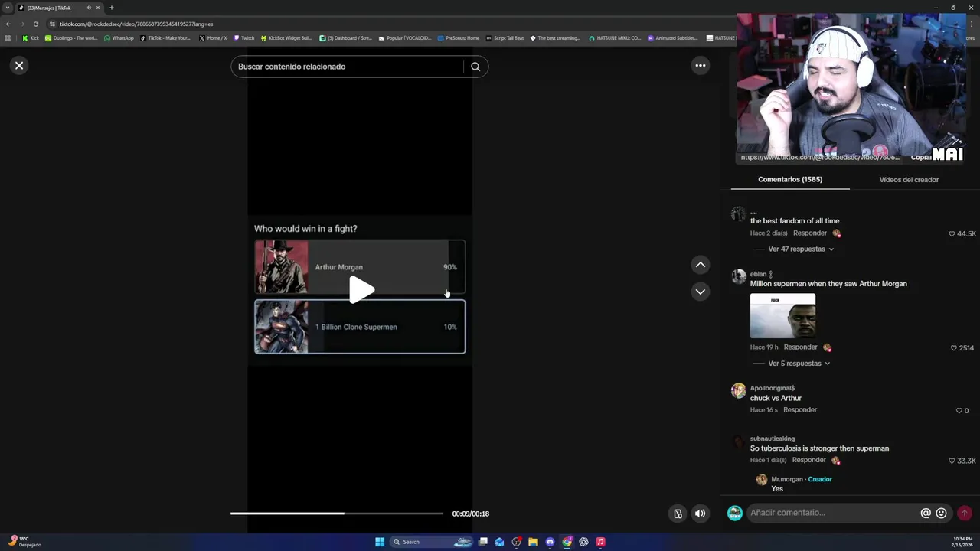The width and height of the screenshot is (980, 551).
Task: Click the 00:09/00:18 time display
Action: coord(470,514)
